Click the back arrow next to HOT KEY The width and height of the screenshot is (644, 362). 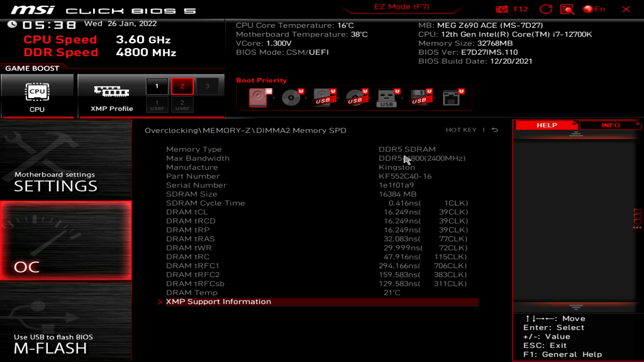click(x=494, y=130)
